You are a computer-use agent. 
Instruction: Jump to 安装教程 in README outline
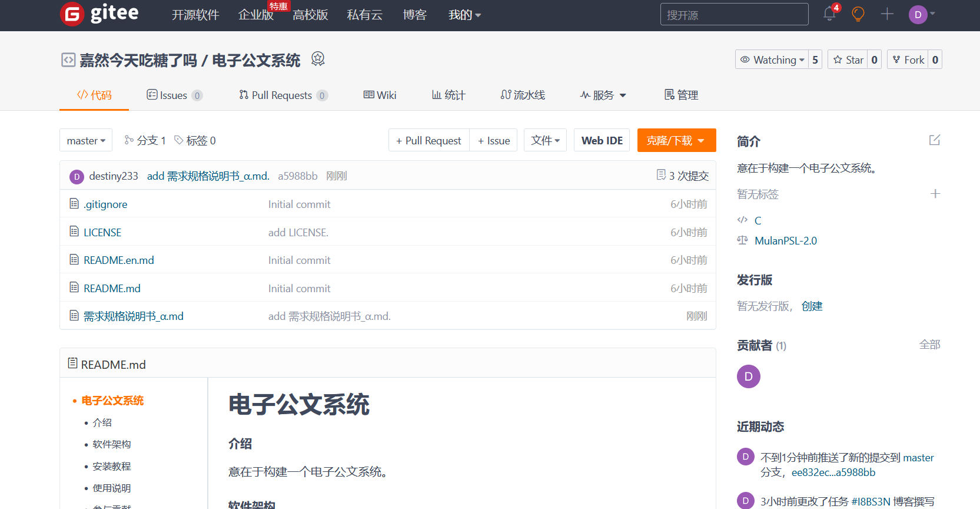[112, 466]
